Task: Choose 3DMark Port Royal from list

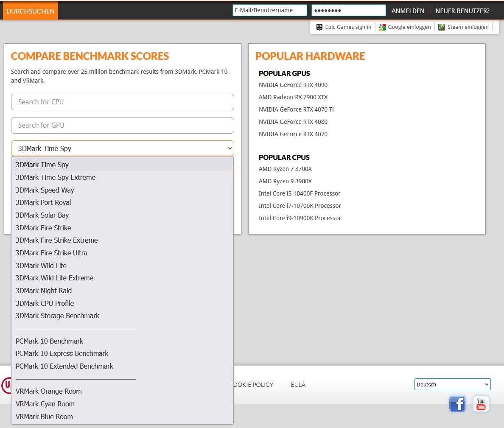Action: [x=123, y=202]
